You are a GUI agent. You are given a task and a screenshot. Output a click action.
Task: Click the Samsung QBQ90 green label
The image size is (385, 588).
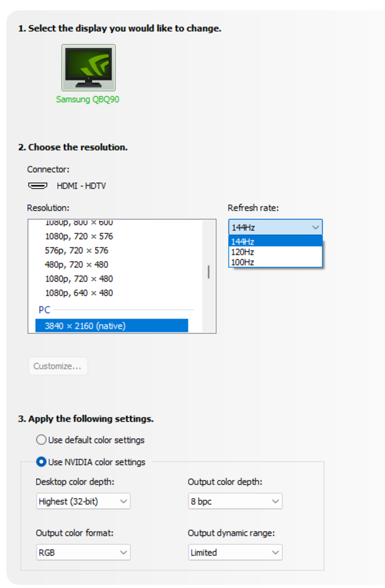[x=88, y=99]
